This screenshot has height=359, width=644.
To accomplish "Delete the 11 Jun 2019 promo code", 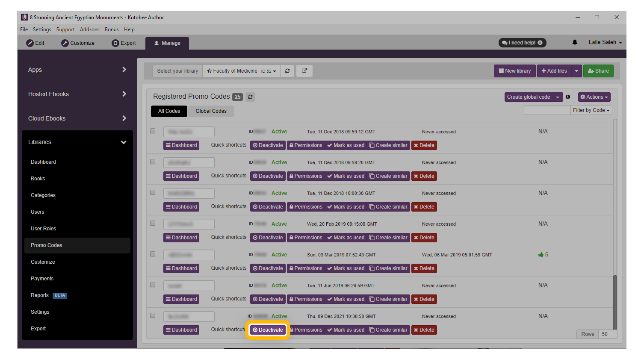I will point(424,299).
